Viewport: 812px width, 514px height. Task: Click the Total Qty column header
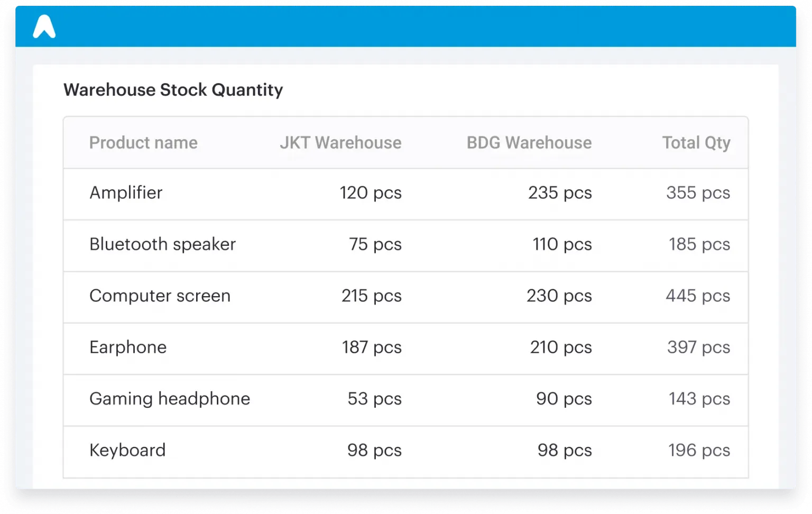(696, 143)
